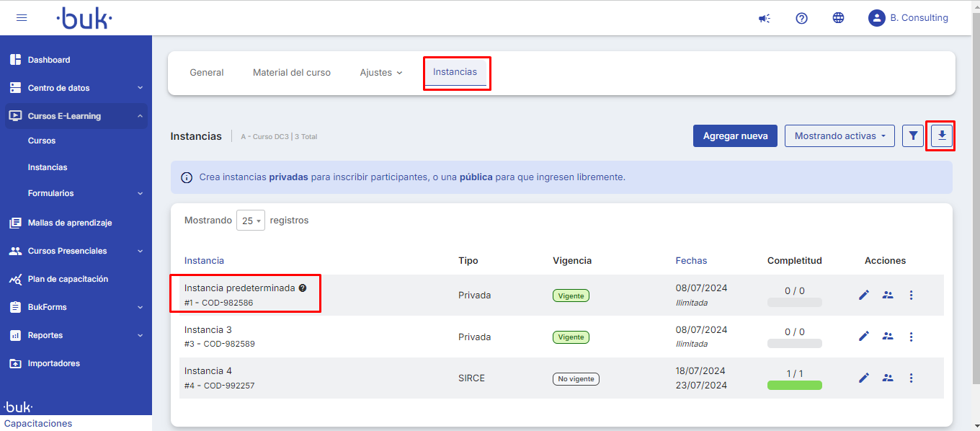Viewport: 980px width, 431px height.
Task: Edit Instancia predeterminada with pencil icon
Action: (x=864, y=295)
